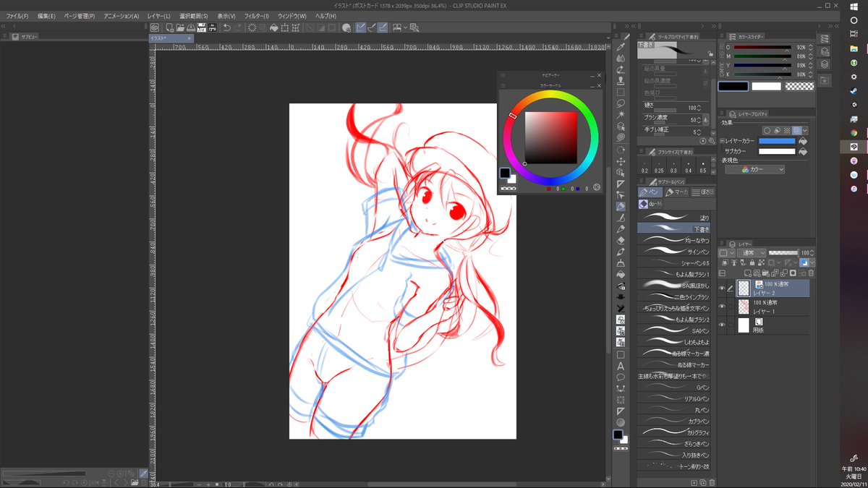Delete layer using trash icon in Layer panel

811,273
